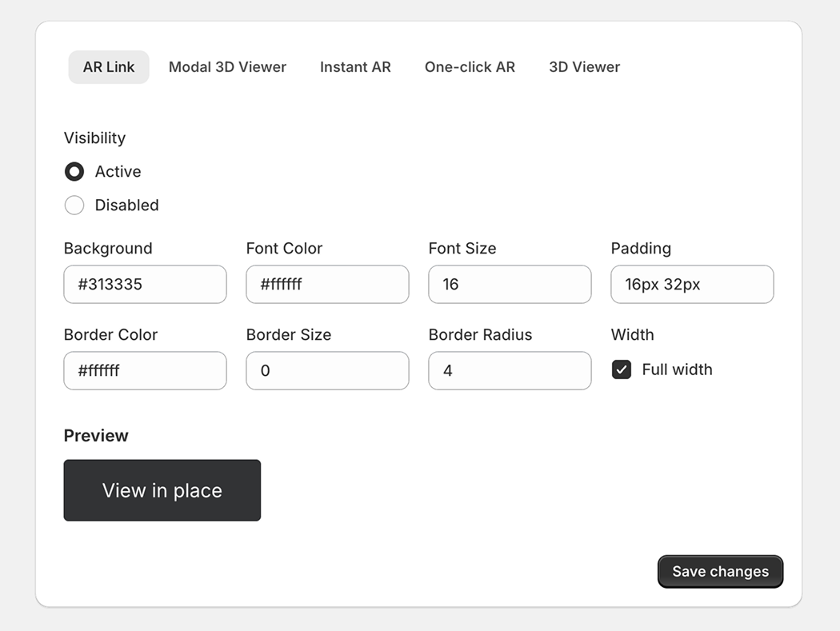Focus the Font Color input field

click(327, 285)
